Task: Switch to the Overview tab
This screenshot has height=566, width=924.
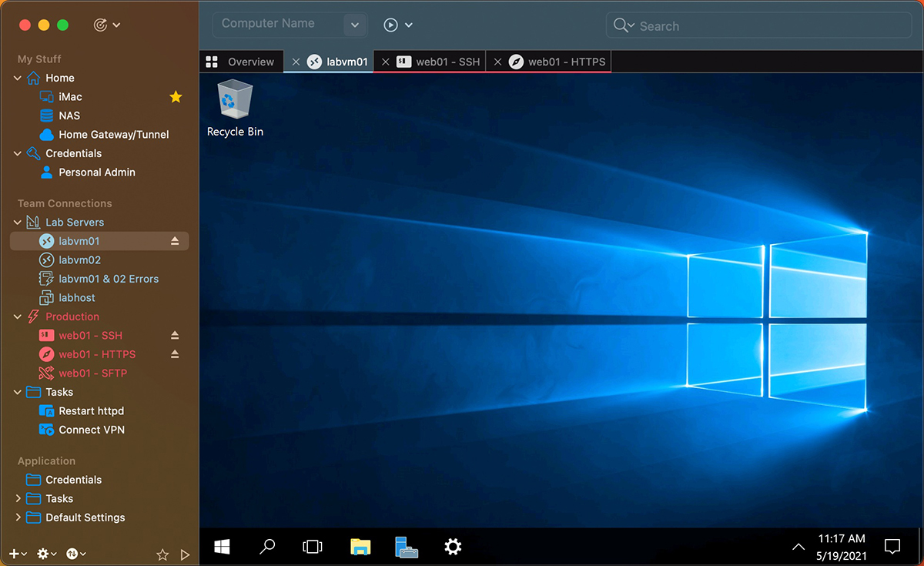Action: click(x=250, y=62)
